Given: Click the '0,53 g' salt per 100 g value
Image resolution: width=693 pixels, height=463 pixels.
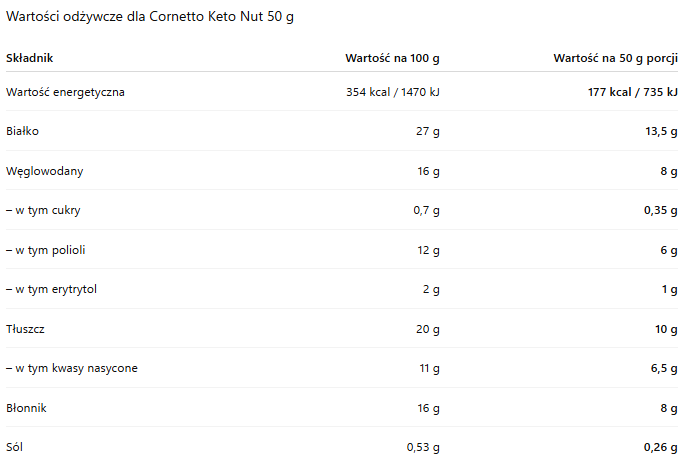Looking at the screenshot, I should pos(423,447).
